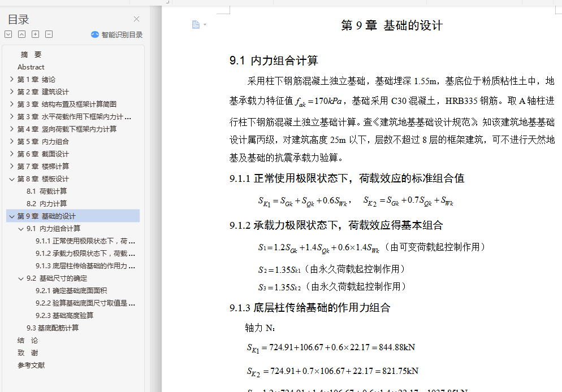This screenshot has height=392, width=562.
Task: Expand 第 2 章 建筑设计 chevron
Action: click(x=12, y=92)
